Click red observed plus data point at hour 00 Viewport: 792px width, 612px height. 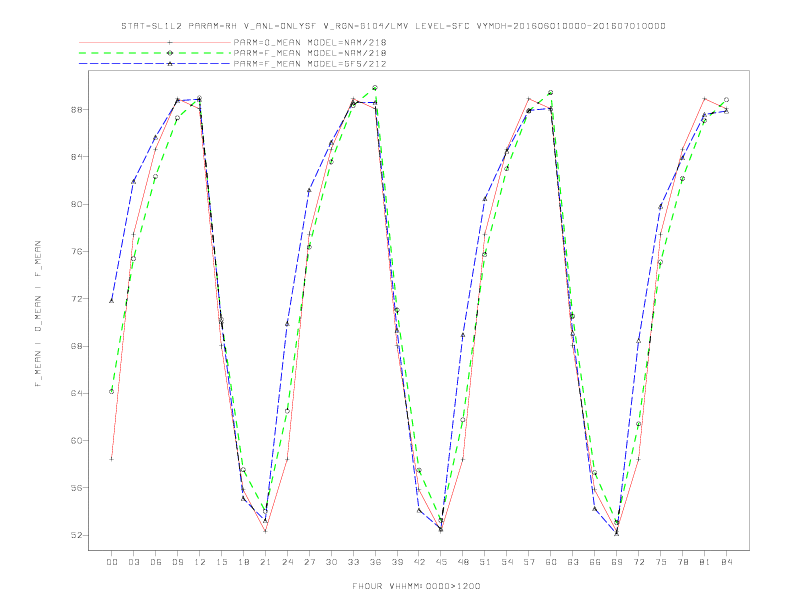point(112,459)
